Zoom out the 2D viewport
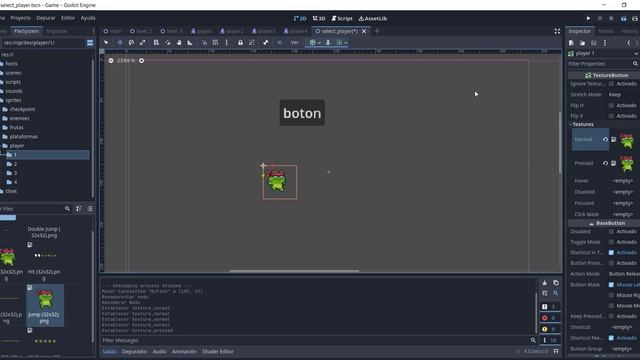The image size is (640, 360). (111, 60)
